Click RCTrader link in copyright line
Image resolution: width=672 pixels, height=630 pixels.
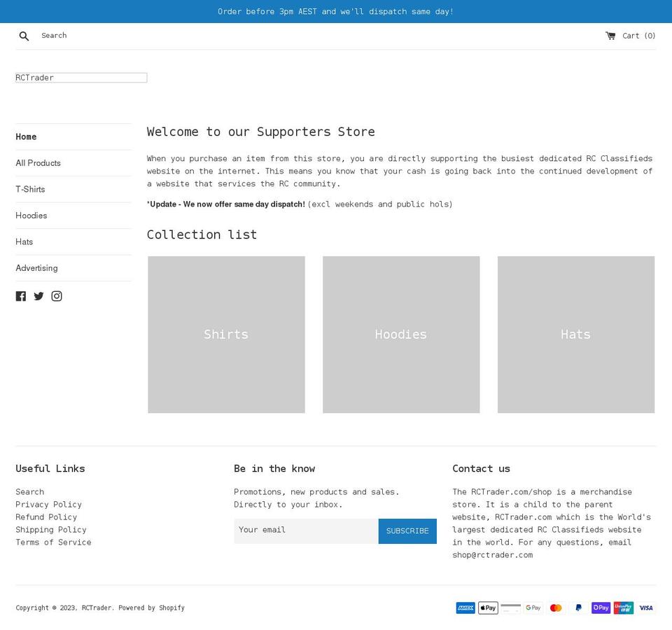coord(97,608)
